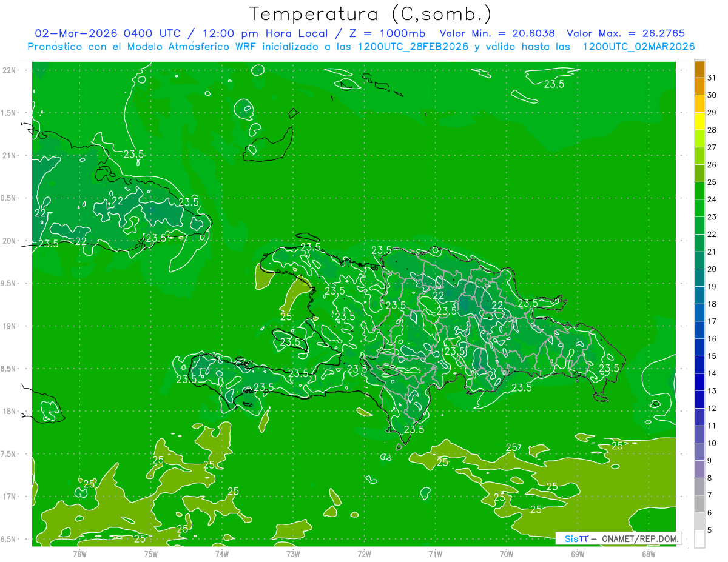This screenshot has height=562, width=728.
Task: Click the '1200UTC_02MAR2026' valid-until time text
Action: (638, 47)
